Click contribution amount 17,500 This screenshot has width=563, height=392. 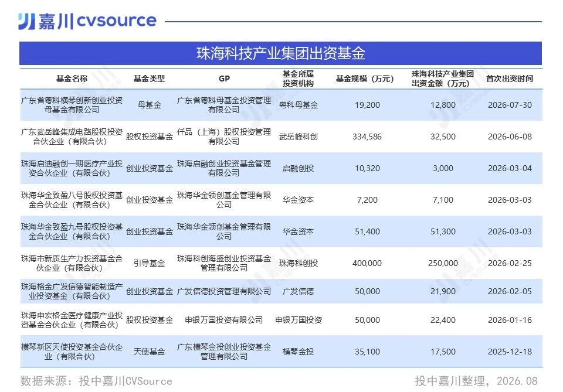pyautogui.click(x=443, y=352)
